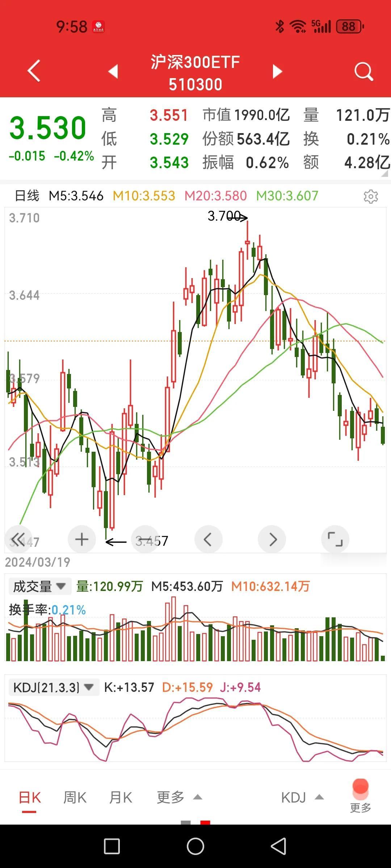Open the search magnifier icon

(363, 71)
